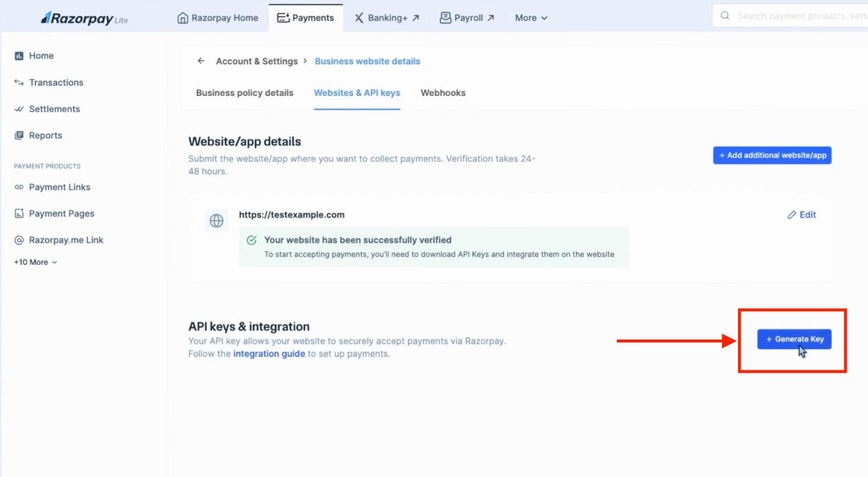Click the Business website details breadcrumb

[x=367, y=61]
